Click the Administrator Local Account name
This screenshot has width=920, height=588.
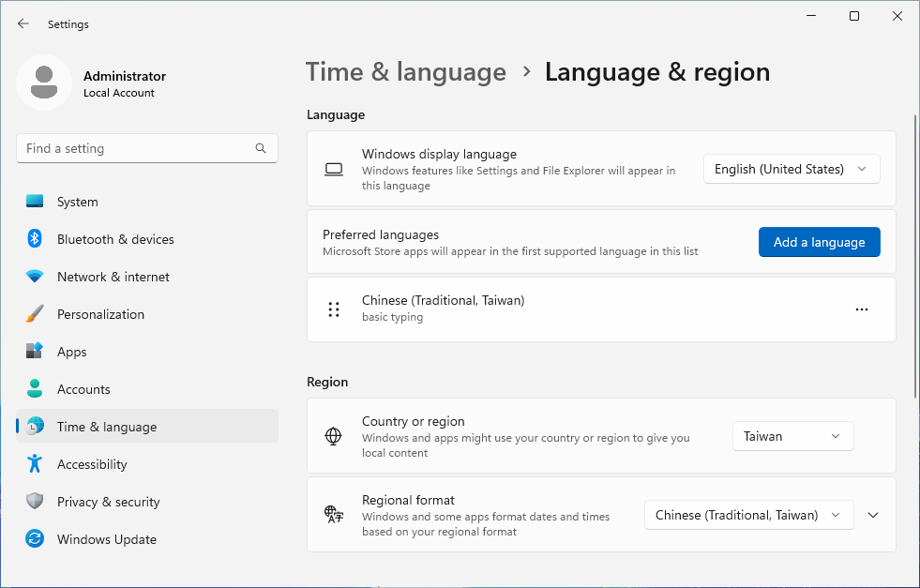pyautogui.click(x=125, y=83)
